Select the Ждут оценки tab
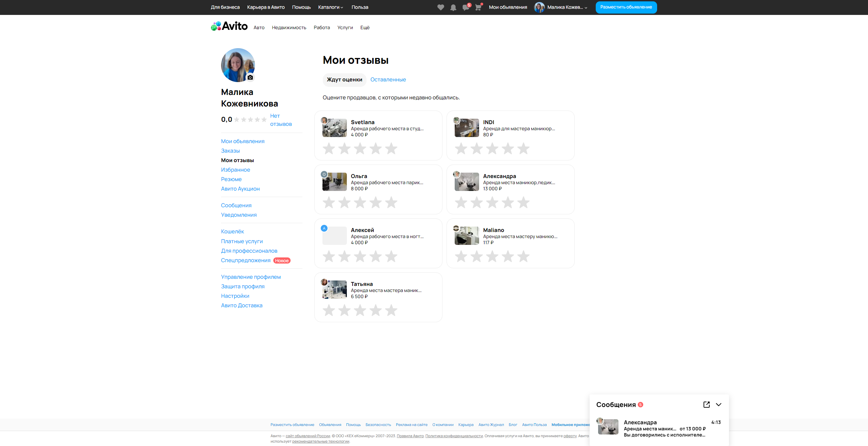Screen dimensions: 868x446 pos(344,79)
